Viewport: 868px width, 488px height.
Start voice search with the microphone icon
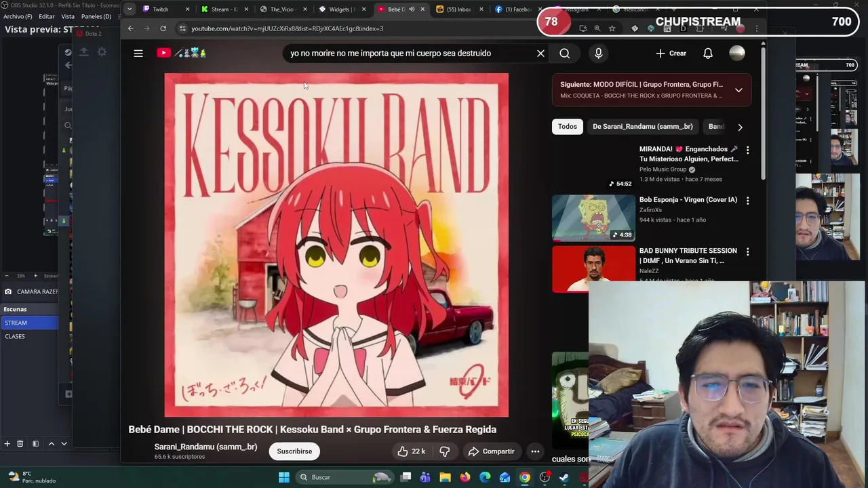click(x=598, y=53)
